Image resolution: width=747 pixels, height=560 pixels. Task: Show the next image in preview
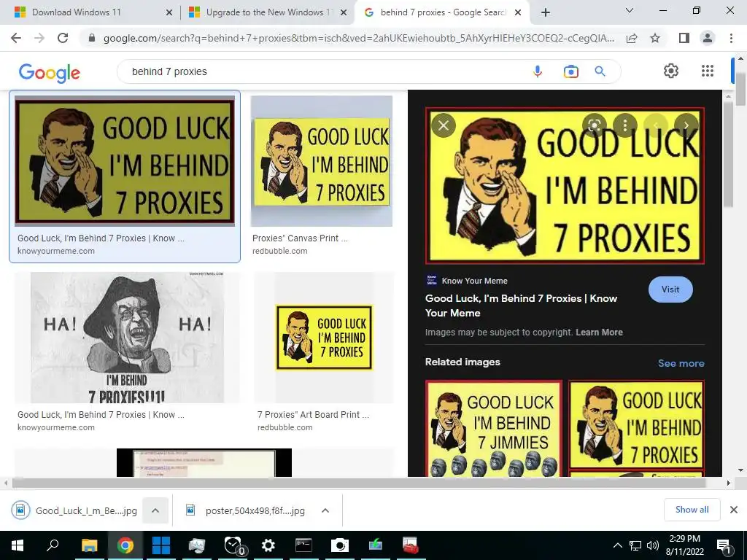(x=686, y=125)
